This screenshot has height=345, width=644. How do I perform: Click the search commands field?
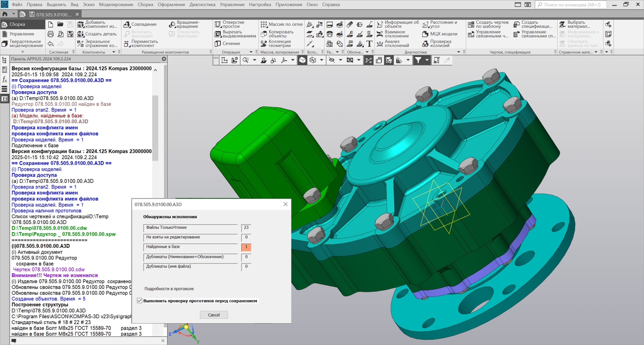coord(571,5)
